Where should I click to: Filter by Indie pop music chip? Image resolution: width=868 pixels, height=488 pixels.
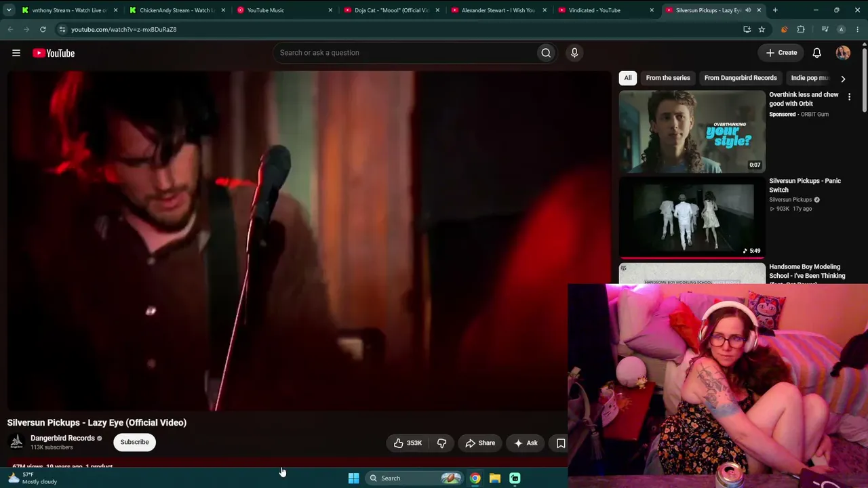[x=810, y=78]
